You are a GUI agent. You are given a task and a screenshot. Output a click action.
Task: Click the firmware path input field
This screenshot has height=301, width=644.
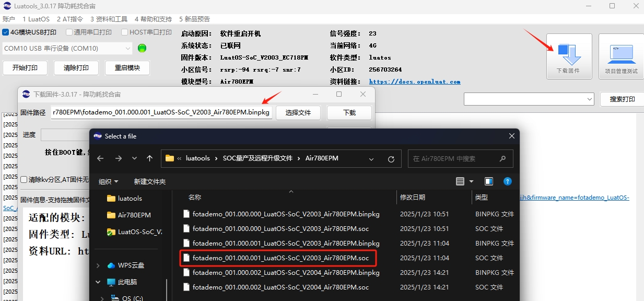tap(161, 112)
